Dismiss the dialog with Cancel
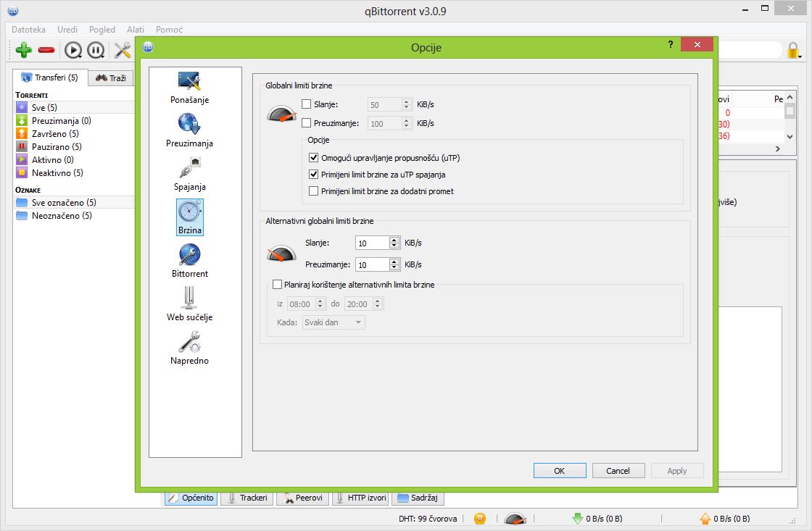The image size is (812, 531). click(x=618, y=470)
